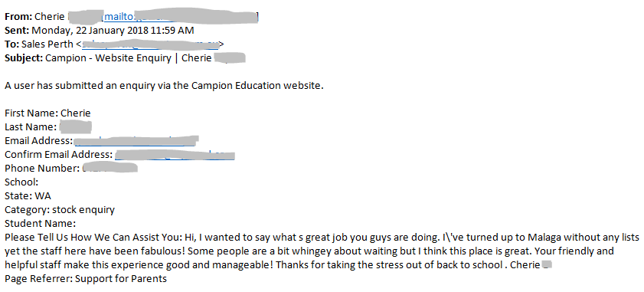Click the First Name: Cherie field
The height and width of the screenshot is (292, 644).
tap(47, 113)
